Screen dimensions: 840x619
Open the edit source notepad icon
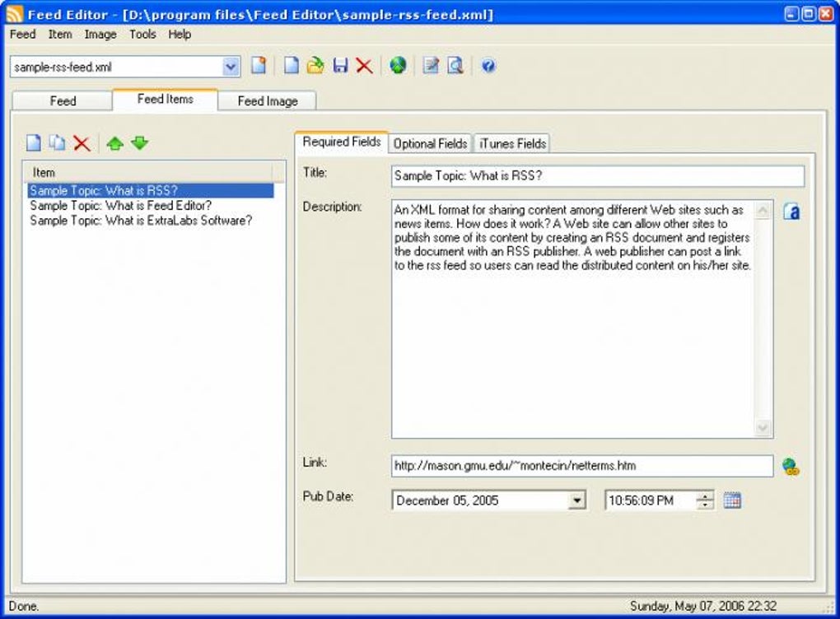tap(431, 66)
